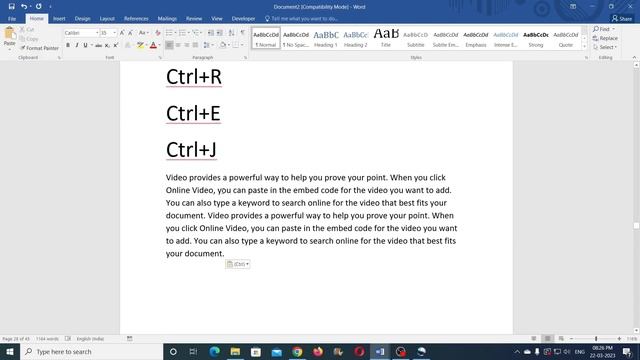Toggle Superscript formatting

click(116, 45)
